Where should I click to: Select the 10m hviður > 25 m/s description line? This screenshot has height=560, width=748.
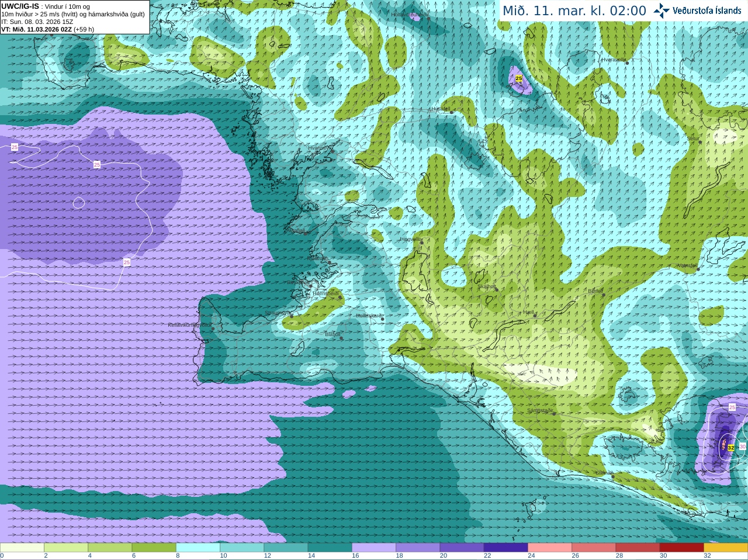73,14
